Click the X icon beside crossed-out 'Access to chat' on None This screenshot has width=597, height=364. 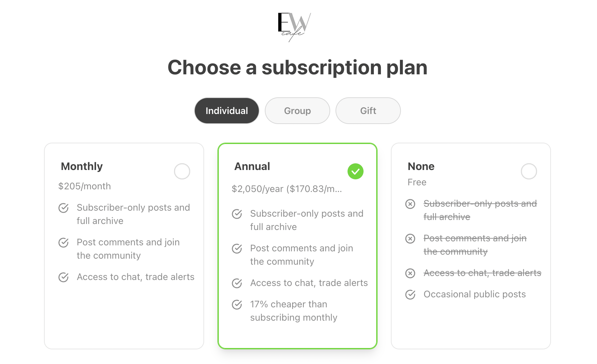click(x=410, y=273)
